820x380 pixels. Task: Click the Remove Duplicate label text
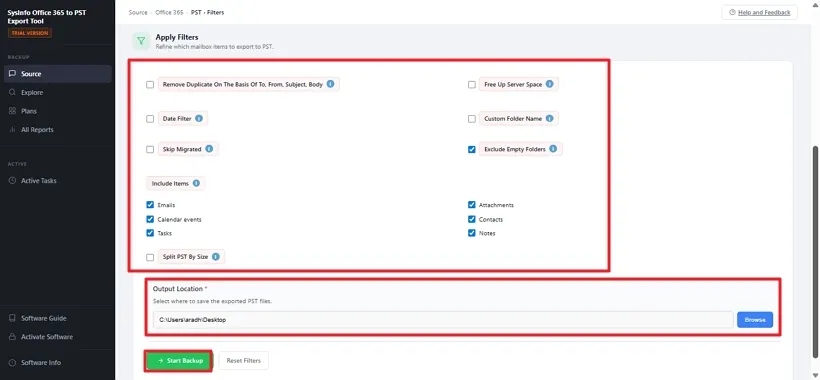(x=243, y=84)
